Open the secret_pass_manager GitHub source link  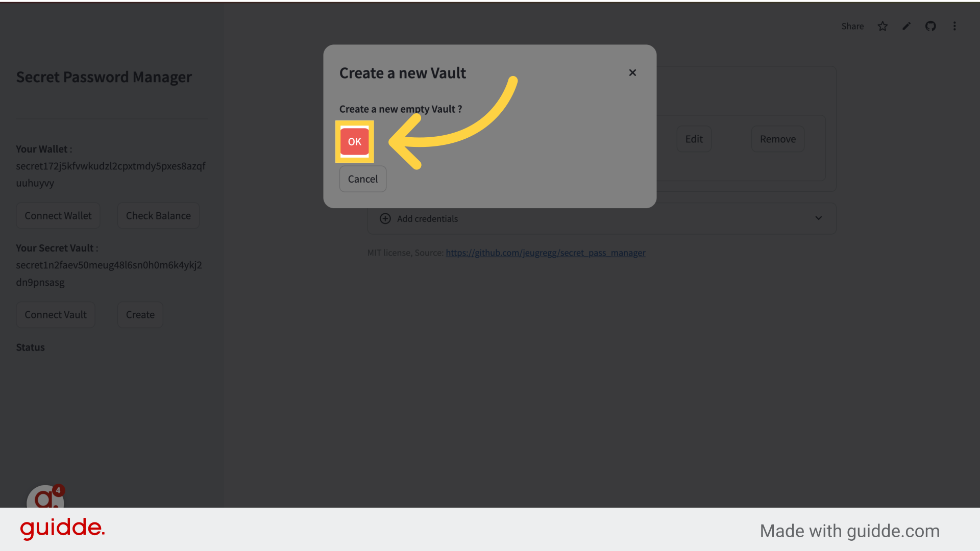pos(545,253)
